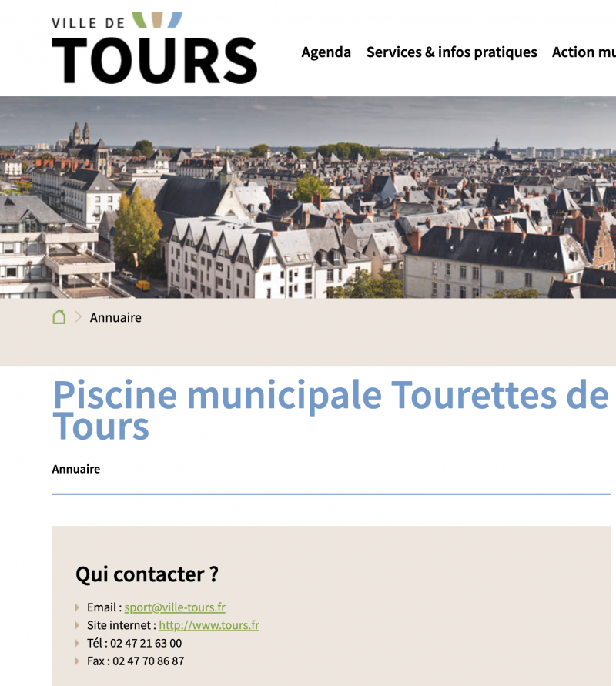Select the Annuaire breadcrumb link
616x686 pixels.
point(115,317)
